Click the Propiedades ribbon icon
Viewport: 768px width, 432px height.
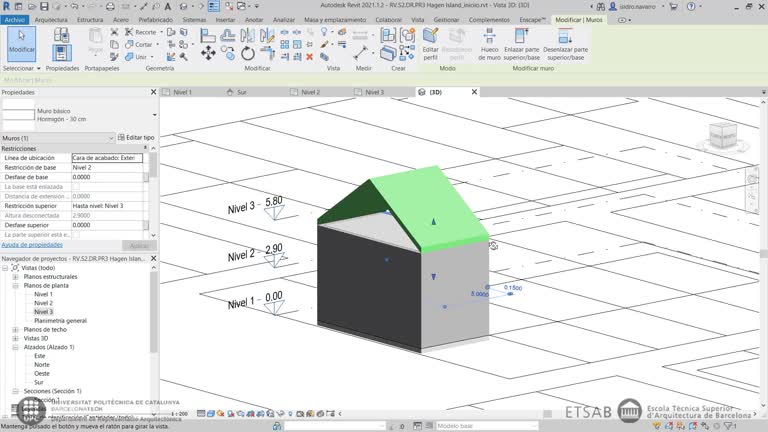pyautogui.click(x=62, y=52)
